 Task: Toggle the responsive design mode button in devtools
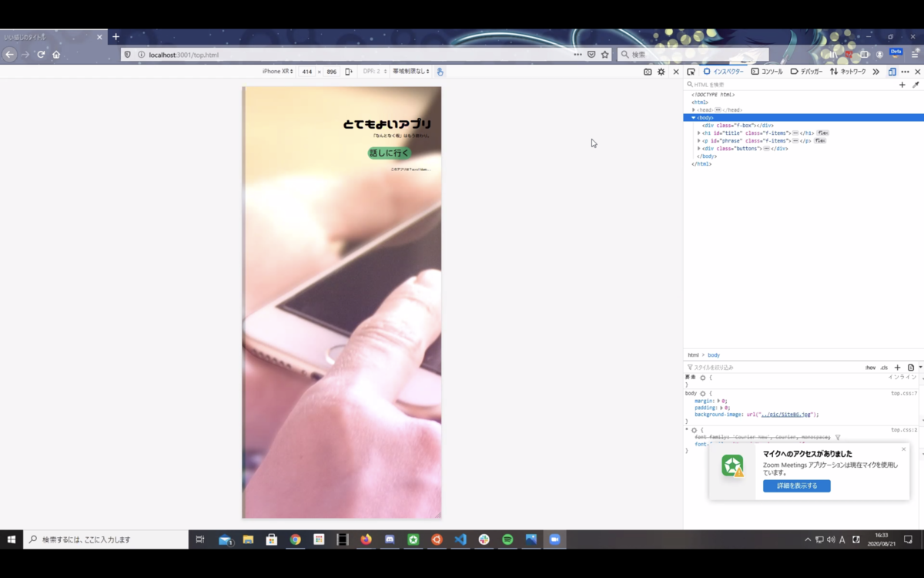click(x=892, y=72)
